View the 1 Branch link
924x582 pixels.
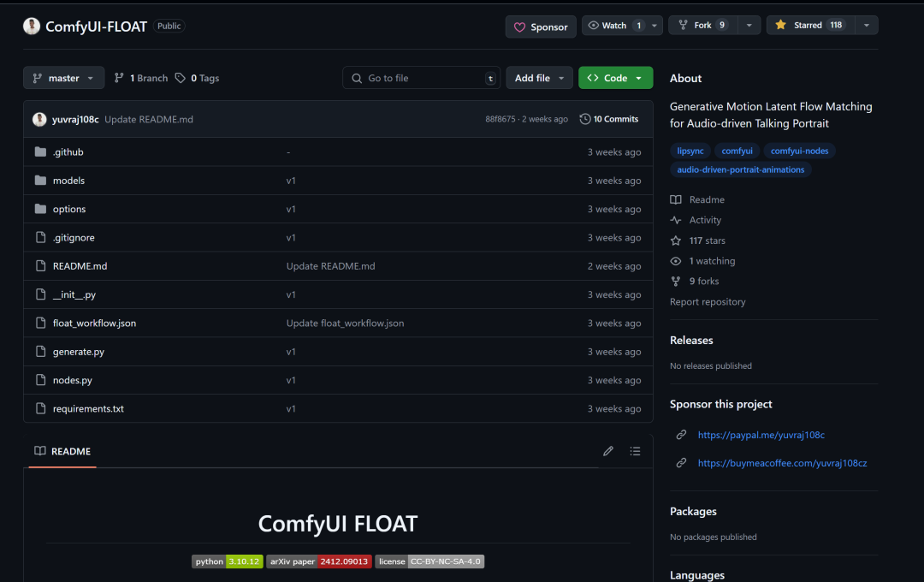tap(141, 78)
